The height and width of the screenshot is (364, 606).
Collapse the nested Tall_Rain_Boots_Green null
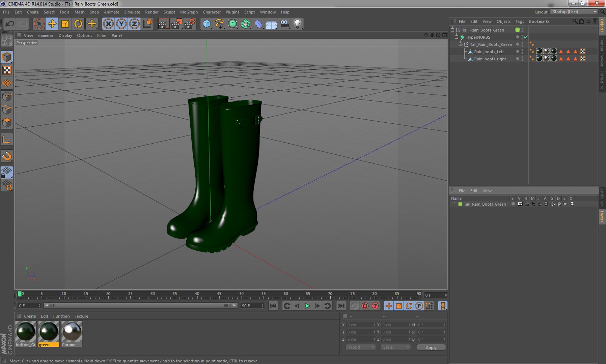[460, 44]
